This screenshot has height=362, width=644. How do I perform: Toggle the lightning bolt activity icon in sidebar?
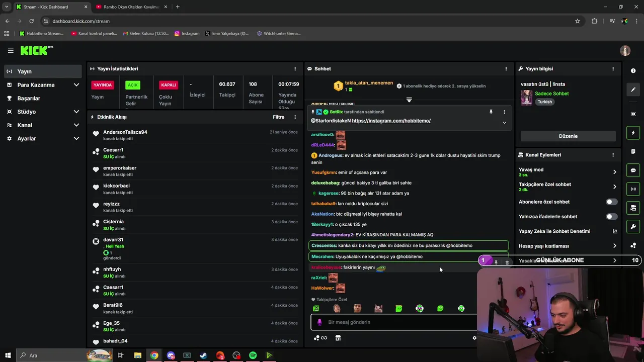point(633,133)
